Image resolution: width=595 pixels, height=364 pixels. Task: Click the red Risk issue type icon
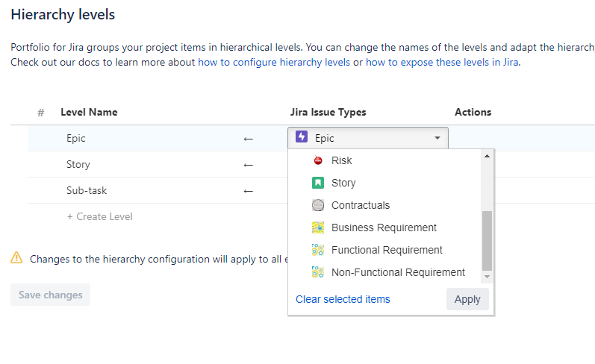[318, 160]
